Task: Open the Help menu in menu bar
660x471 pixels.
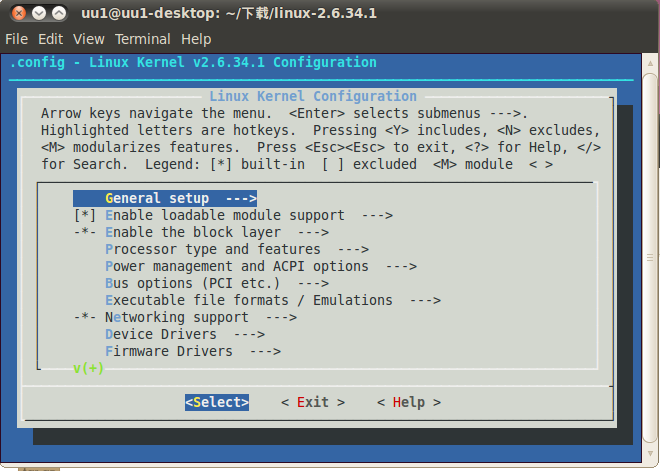Action: coord(196,39)
